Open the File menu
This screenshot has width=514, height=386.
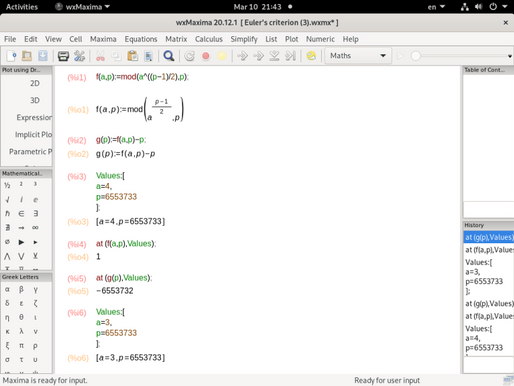pos(10,39)
